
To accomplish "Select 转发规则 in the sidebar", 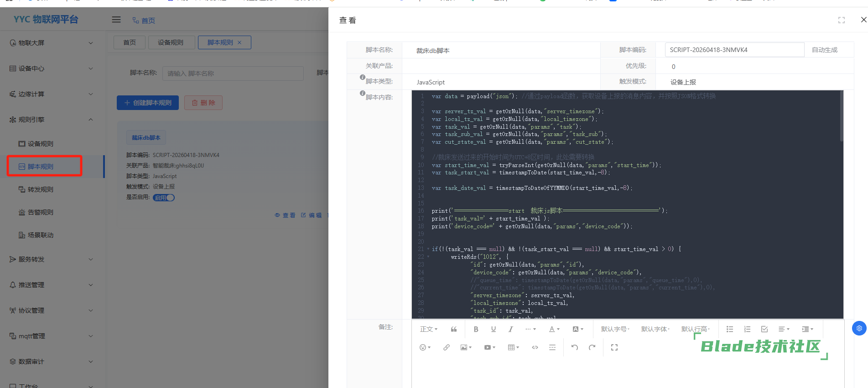I will coord(40,189).
